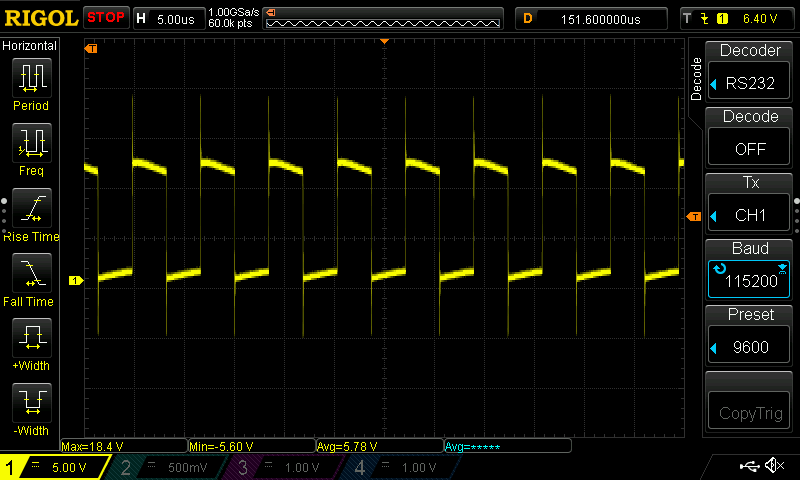Select channel 3 tab with 1.00 V

point(283,467)
